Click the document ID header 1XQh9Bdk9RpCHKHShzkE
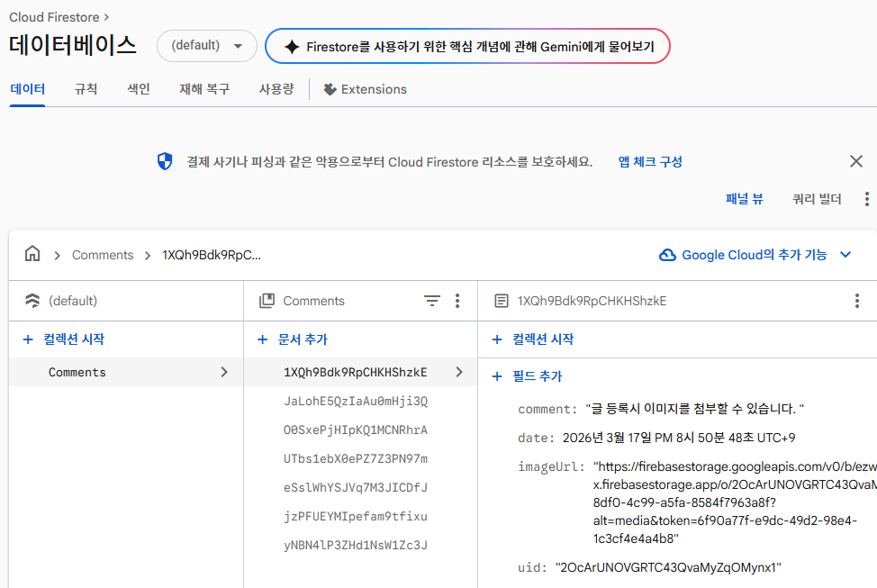Viewport: 877px width, 588px height. [592, 301]
